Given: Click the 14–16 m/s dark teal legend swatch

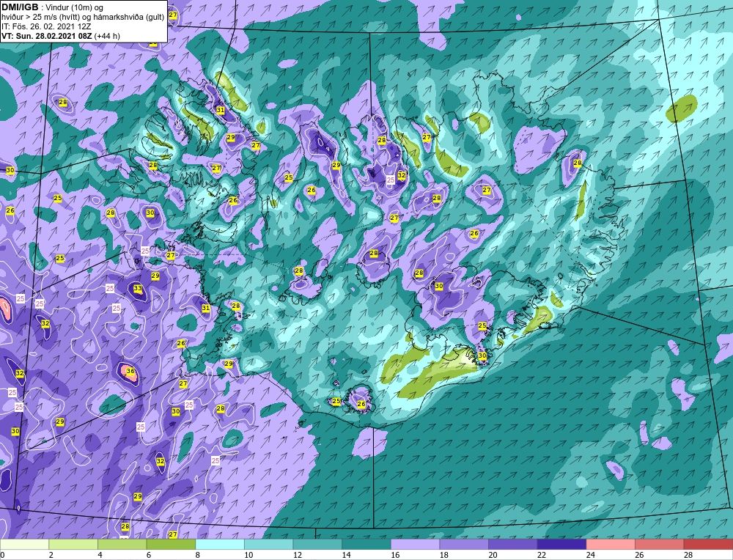Looking at the screenshot, I should tap(366, 545).
